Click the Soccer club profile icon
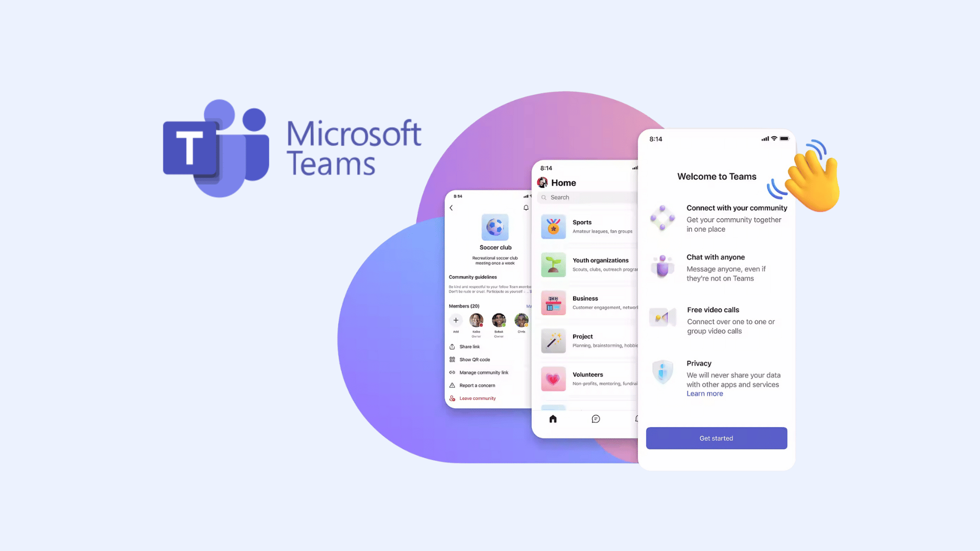 [495, 227]
